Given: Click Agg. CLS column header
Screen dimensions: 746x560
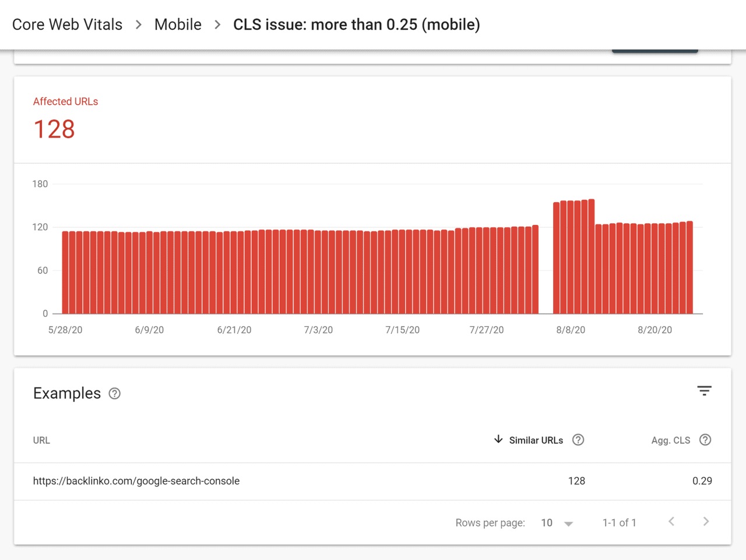Looking at the screenshot, I should [x=671, y=441].
